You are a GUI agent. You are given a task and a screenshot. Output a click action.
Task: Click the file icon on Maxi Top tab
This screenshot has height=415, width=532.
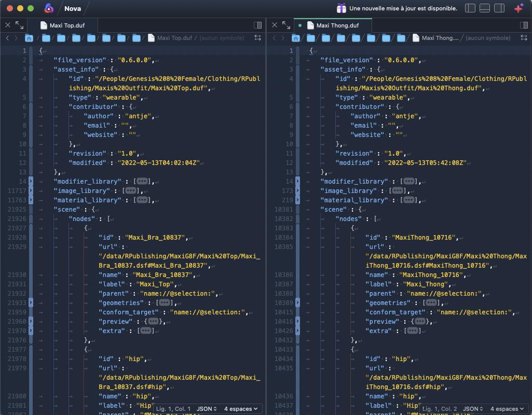pyautogui.click(x=44, y=25)
